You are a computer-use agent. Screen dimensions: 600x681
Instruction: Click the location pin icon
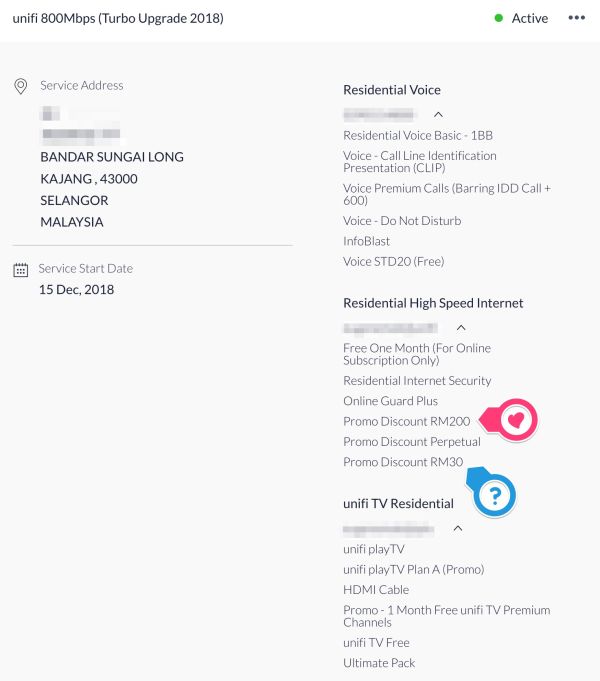(20, 87)
